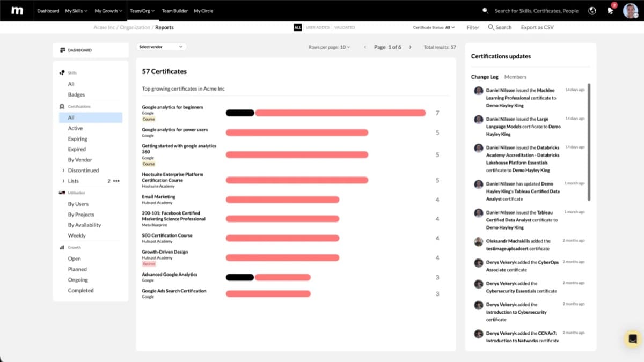Open the Select vendor dropdown
644x362 pixels.
pyautogui.click(x=161, y=47)
